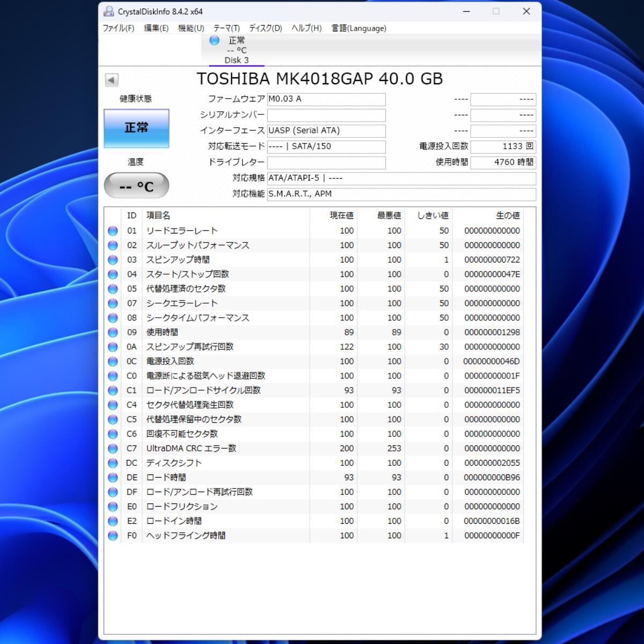Click the Disk 3 blue status orb

point(215,40)
